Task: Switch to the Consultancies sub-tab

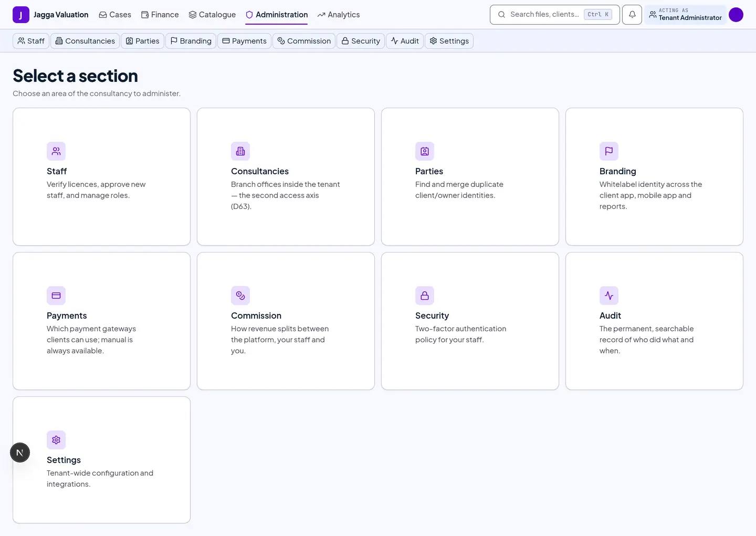Action: (85, 41)
